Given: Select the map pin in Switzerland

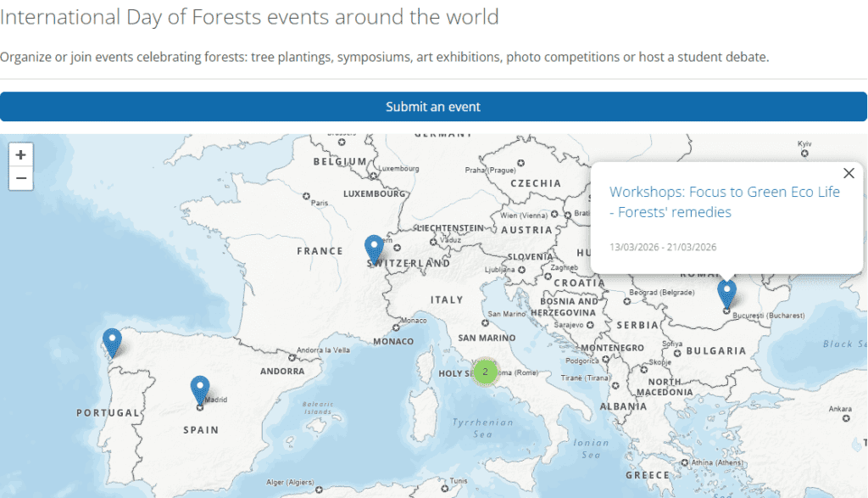Looking at the screenshot, I should (x=374, y=249).
